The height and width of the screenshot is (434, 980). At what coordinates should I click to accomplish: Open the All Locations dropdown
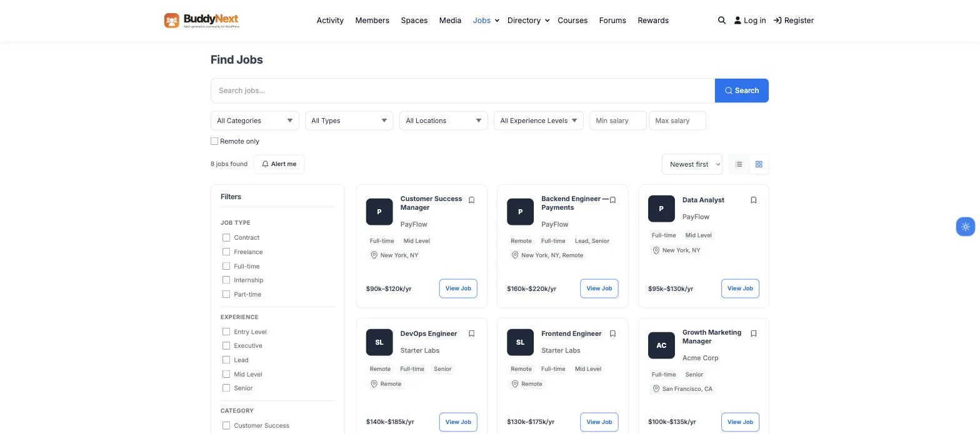tap(444, 121)
